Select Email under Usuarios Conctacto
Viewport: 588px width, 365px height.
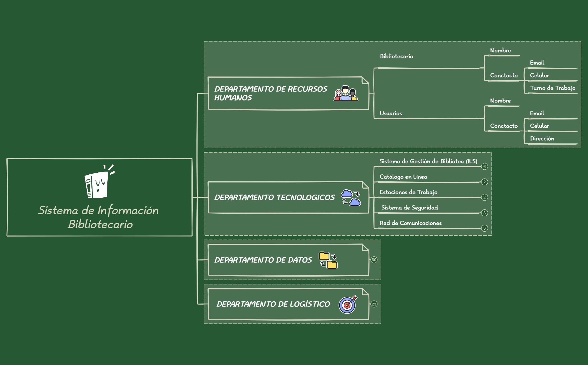point(537,113)
